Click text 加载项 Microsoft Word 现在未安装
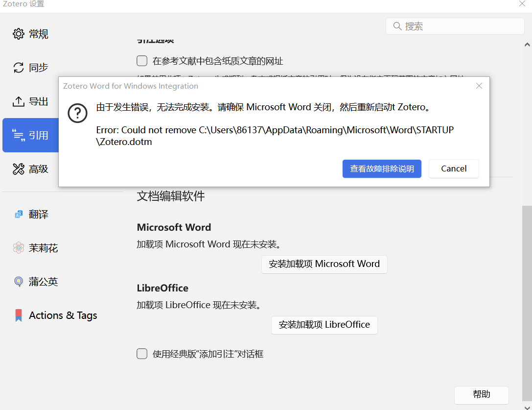Image resolution: width=532 pixels, height=410 pixels. pyautogui.click(x=208, y=244)
